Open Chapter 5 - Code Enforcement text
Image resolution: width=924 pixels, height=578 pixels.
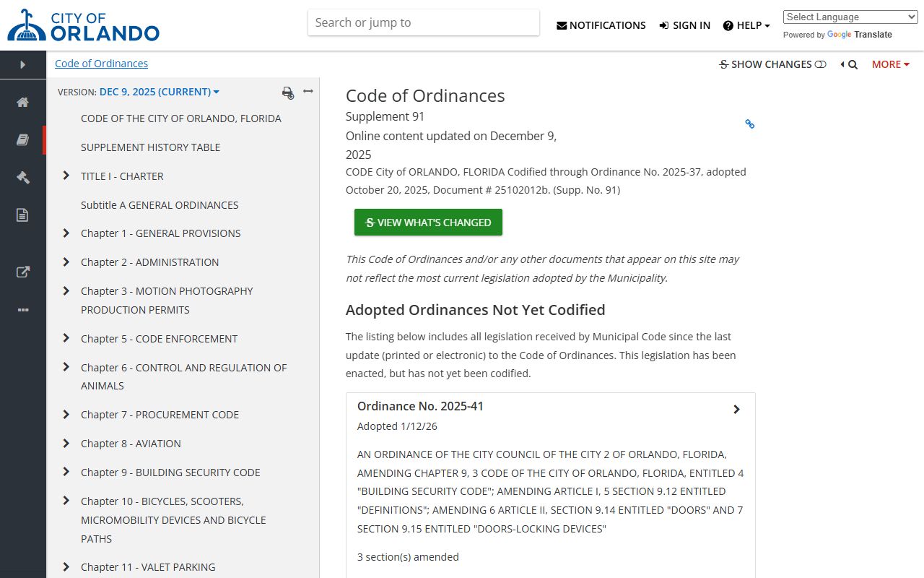159,339
